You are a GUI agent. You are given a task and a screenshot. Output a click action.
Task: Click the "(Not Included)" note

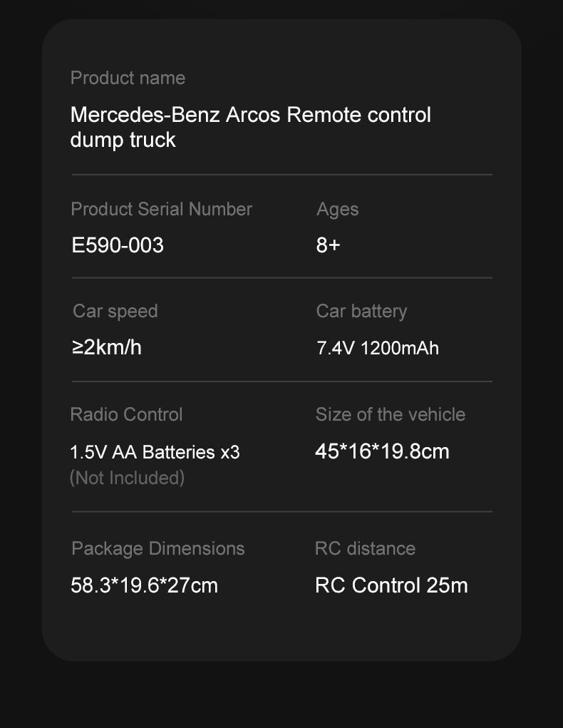click(127, 478)
